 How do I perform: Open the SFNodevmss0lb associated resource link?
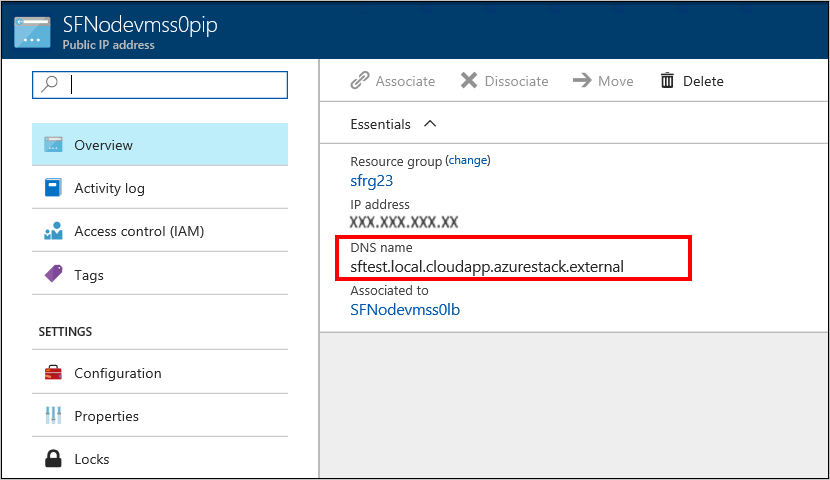point(405,309)
